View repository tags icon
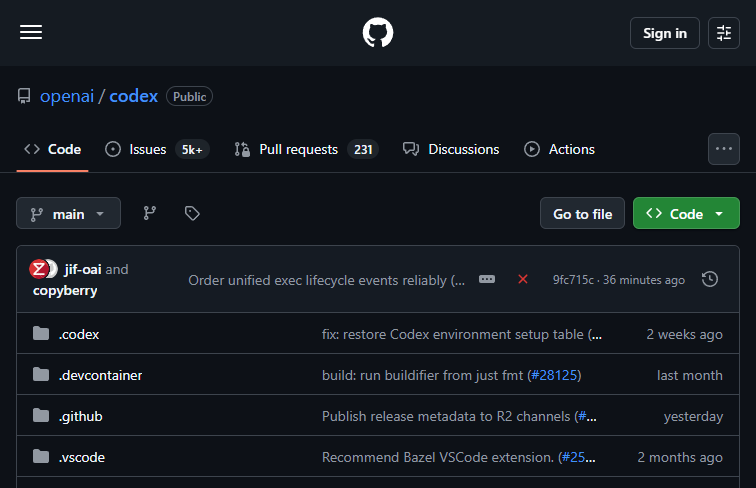This screenshot has height=488, width=756. (192, 213)
